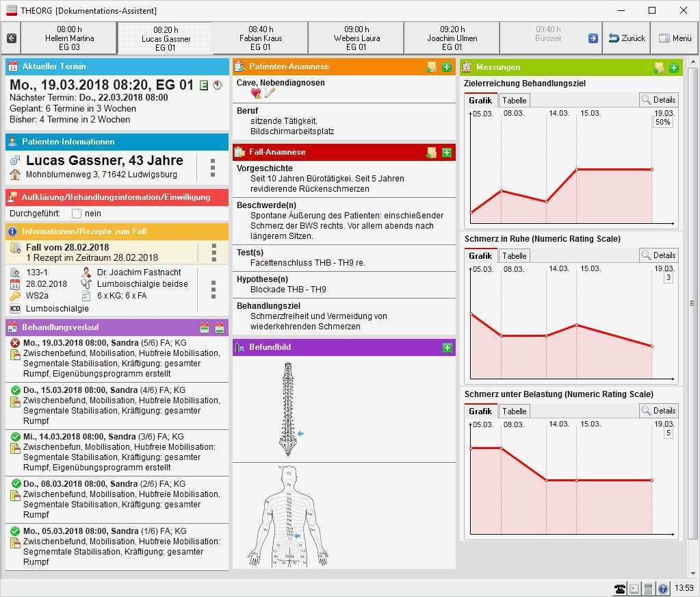The width and height of the screenshot is (700, 597).
Task: Click the previous appointments arrow icon
Action: (12, 38)
